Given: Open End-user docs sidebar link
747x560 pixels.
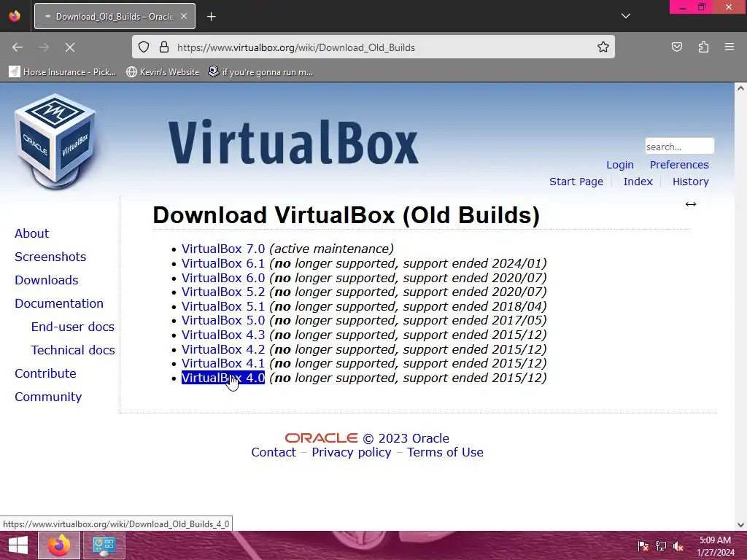Looking at the screenshot, I should pyautogui.click(x=73, y=327).
